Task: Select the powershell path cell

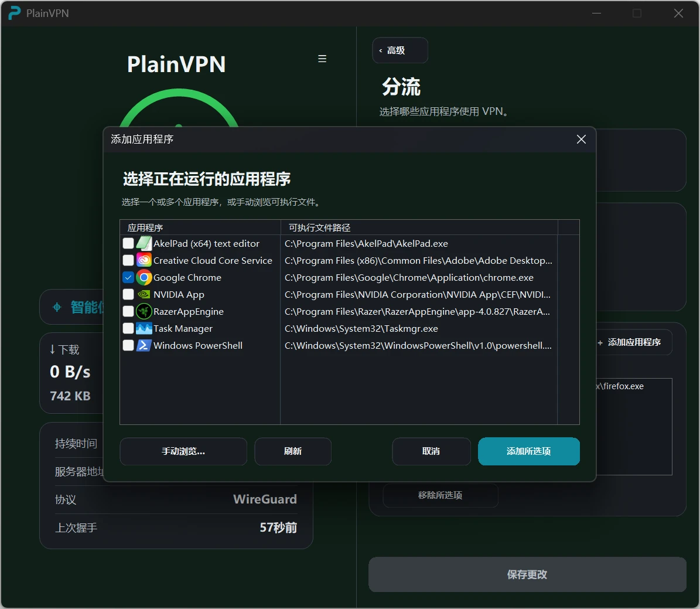Action: click(418, 345)
